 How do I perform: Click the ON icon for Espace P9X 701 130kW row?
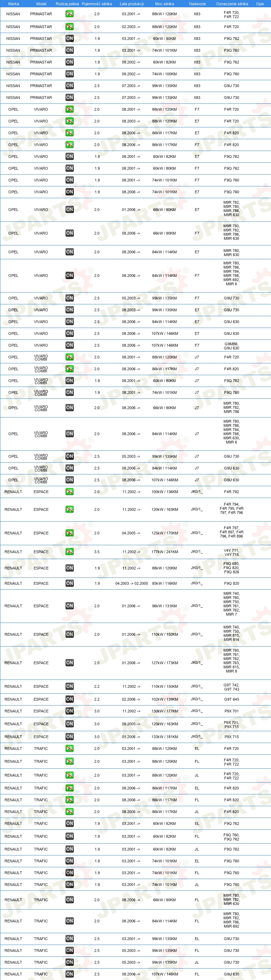point(70,711)
